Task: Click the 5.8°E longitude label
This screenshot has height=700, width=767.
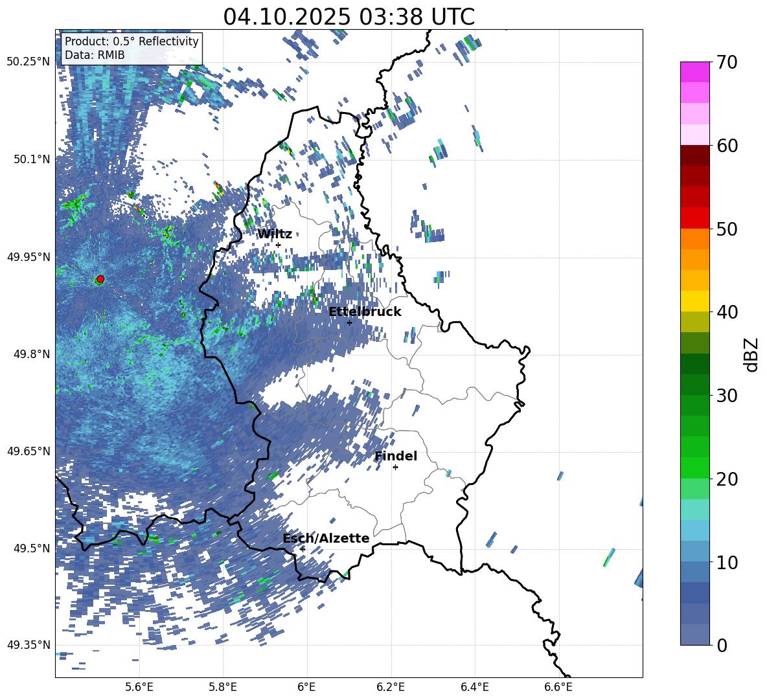Action: 223,687
